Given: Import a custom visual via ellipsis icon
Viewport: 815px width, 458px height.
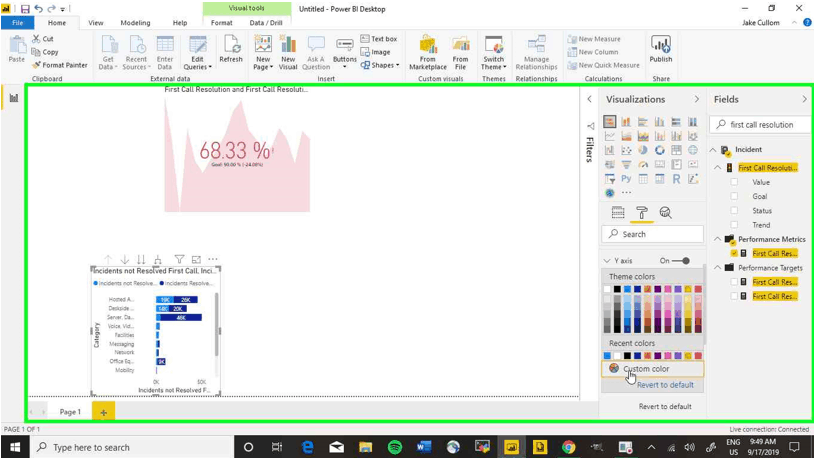Looking at the screenshot, I should tap(626, 193).
